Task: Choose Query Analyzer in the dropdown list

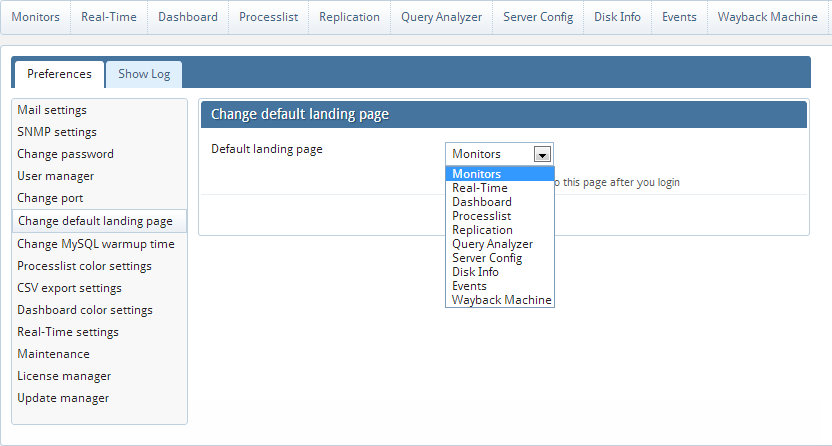Action: 500,244
